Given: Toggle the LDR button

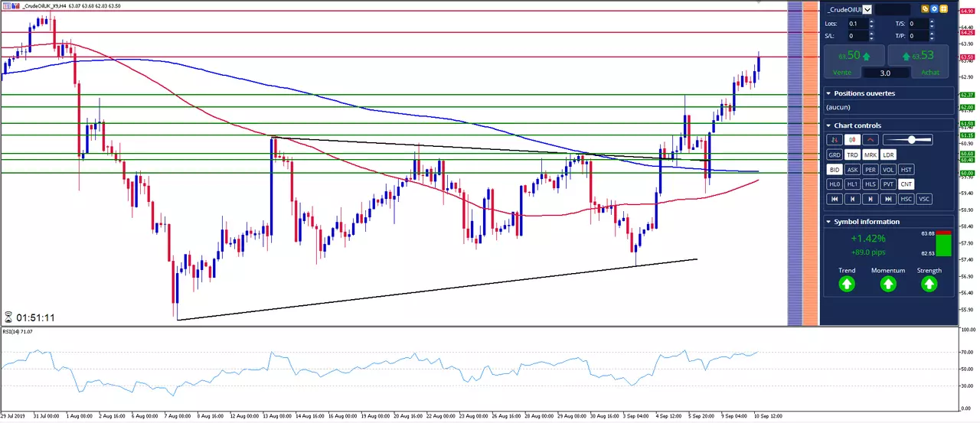Looking at the screenshot, I should tap(888, 155).
